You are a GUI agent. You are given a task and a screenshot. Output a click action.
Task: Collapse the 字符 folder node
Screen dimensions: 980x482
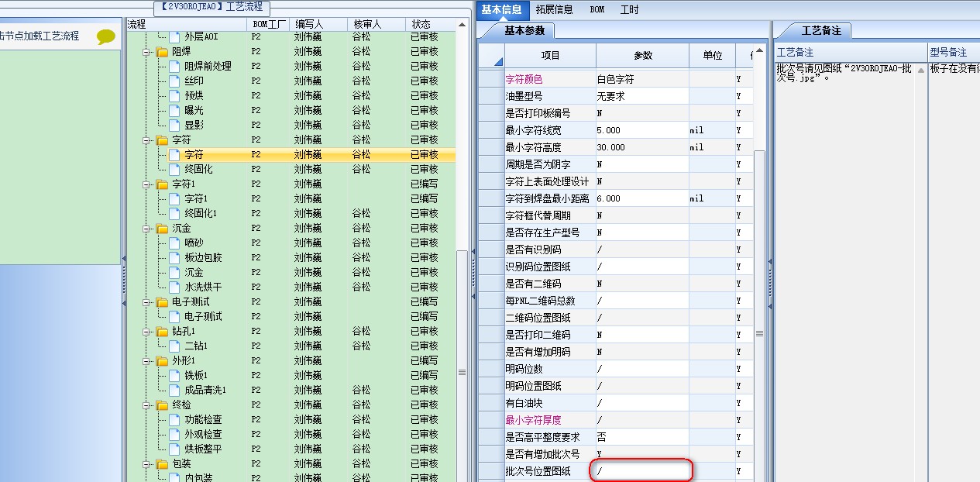[x=146, y=140]
